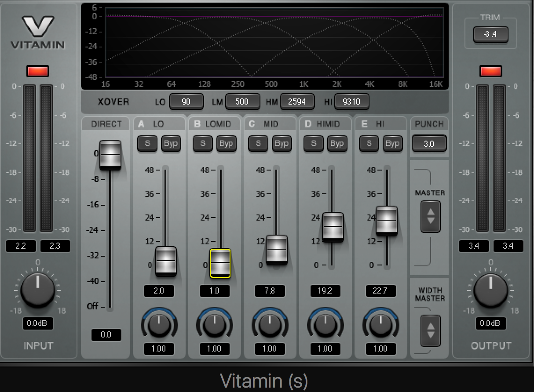Select the HI crossover value 9310
The width and height of the screenshot is (534, 392).
(x=351, y=102)
